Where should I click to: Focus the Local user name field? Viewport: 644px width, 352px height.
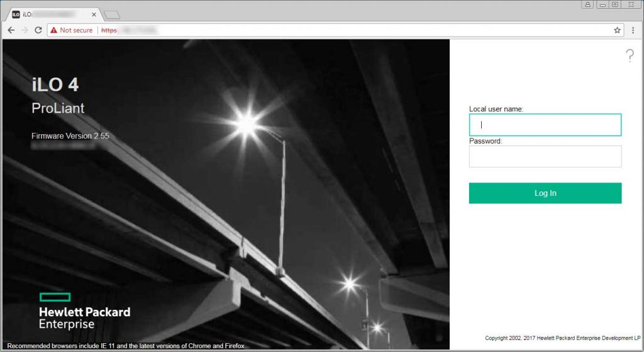point(545,125)
